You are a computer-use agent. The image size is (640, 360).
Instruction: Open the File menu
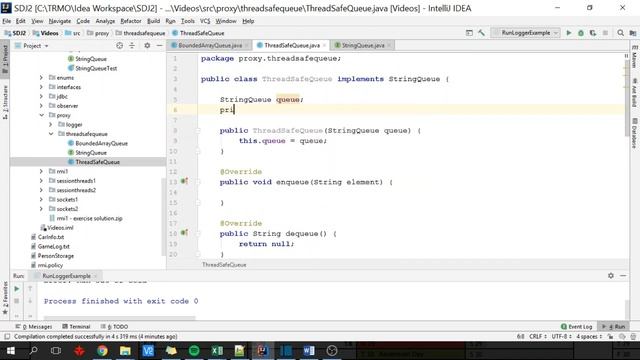[x=7, y=21]
